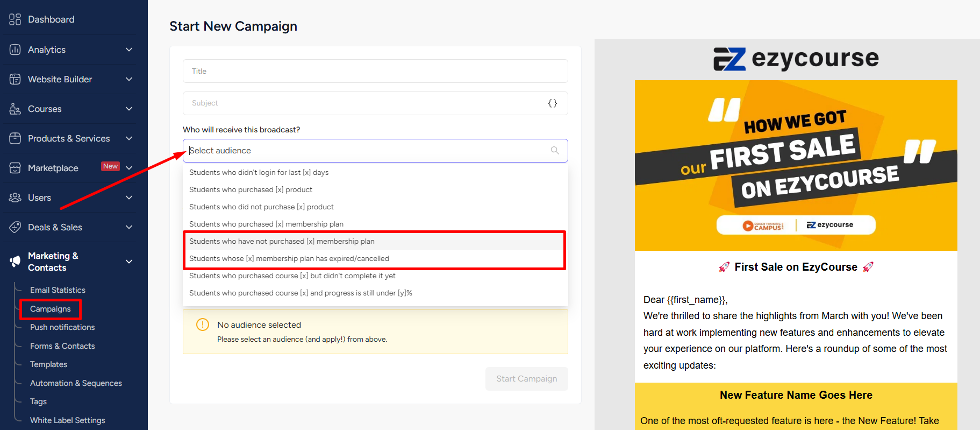Choose 'progress is still under [y]%'
The image size is (980, 430).
[x=375, y=293]
